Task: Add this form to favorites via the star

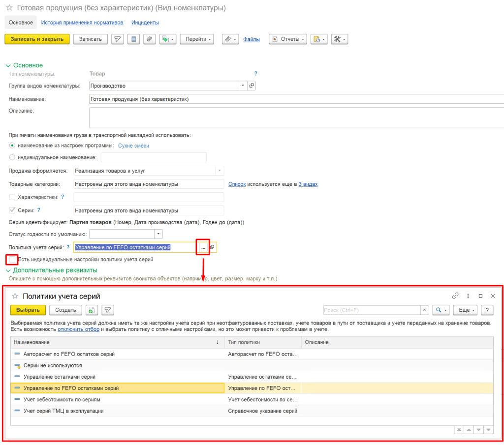Action: click(9, 7)
